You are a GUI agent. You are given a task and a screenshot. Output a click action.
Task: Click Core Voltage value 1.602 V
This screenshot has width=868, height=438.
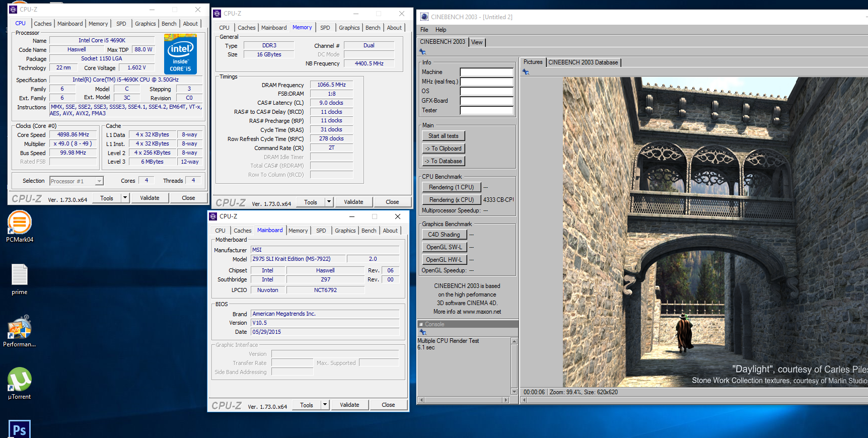pos(137,67)
